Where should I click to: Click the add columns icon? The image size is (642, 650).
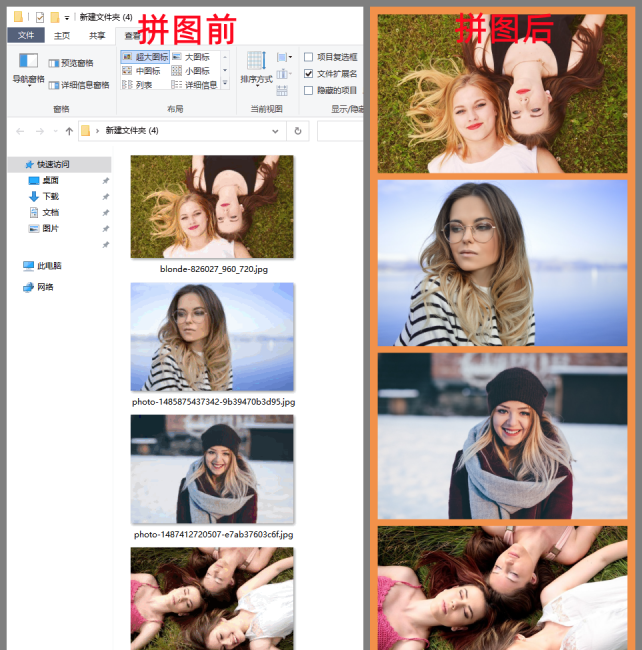click(x=284, y=74)
